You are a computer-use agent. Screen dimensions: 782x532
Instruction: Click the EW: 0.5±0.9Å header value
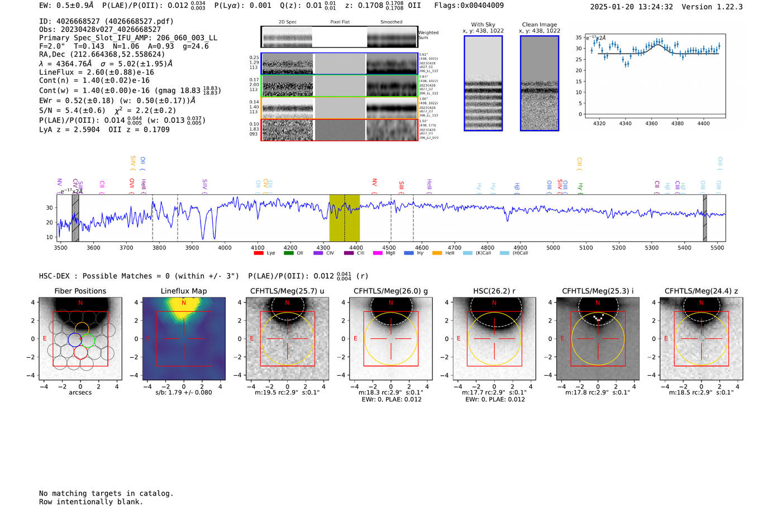[66, 6]
